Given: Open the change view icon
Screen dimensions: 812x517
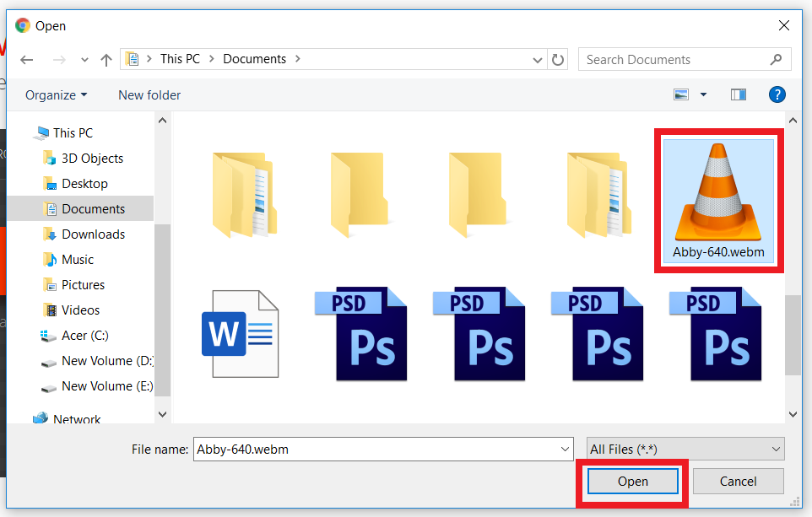Looking at the screenshot, I should 681,94.
